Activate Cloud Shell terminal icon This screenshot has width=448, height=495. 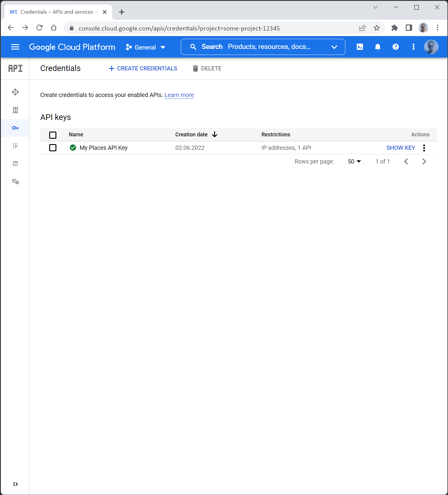[x=360, y=47]
